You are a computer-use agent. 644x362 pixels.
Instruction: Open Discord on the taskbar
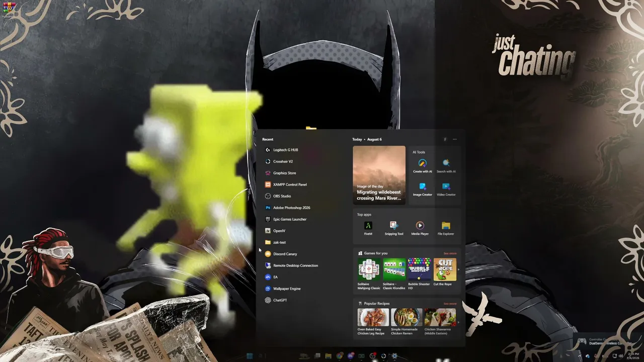tap(351, 356)
